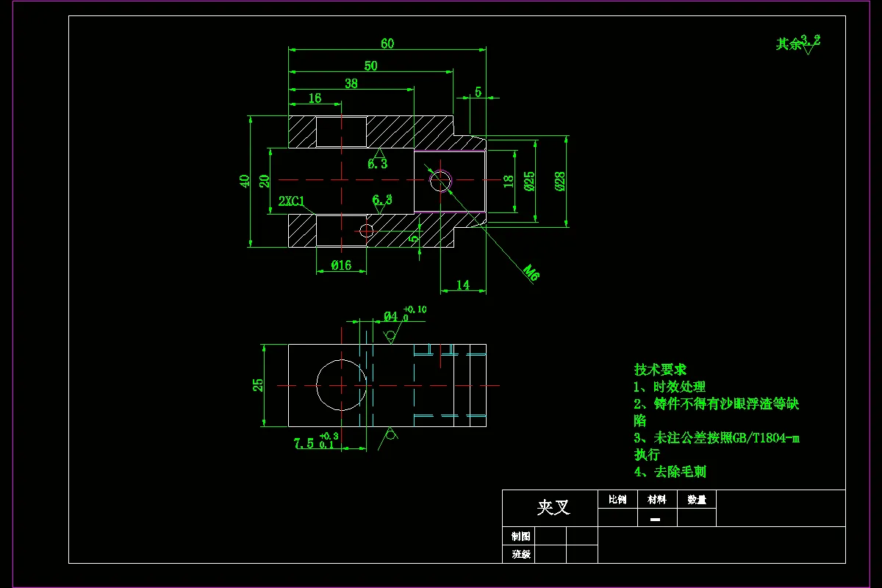
Task: Select requirement 3、未注公差按照GB/T1804-m
Action: tap(717, 438)
